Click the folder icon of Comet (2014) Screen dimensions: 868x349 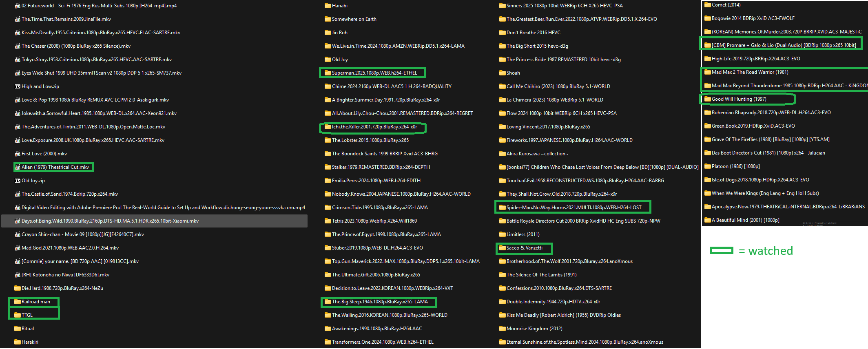point(708,5)
